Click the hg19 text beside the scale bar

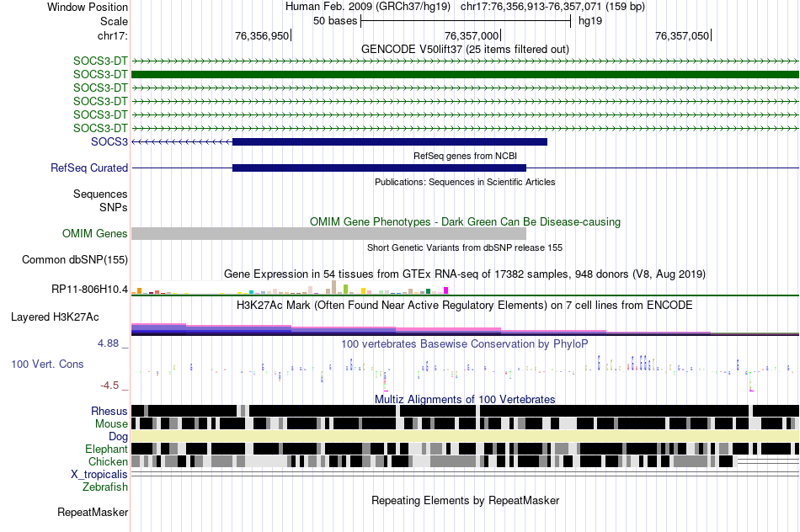[590, 21]
